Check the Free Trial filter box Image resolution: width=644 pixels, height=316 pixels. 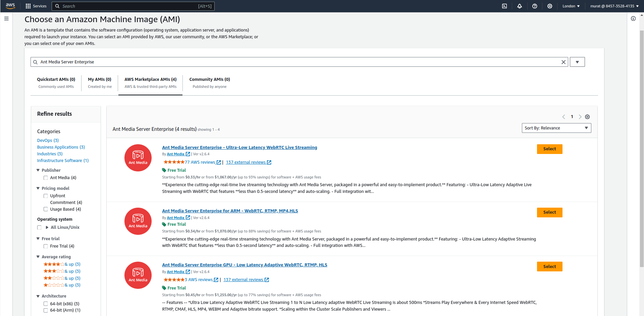pos(46,246)
